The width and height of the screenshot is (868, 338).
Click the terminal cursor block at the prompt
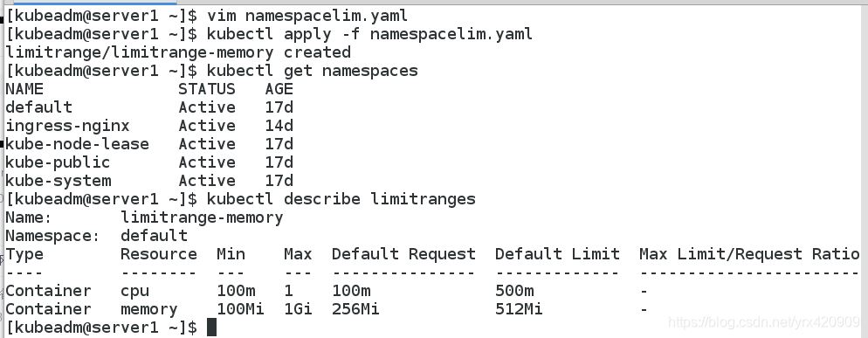click(211, 328)
